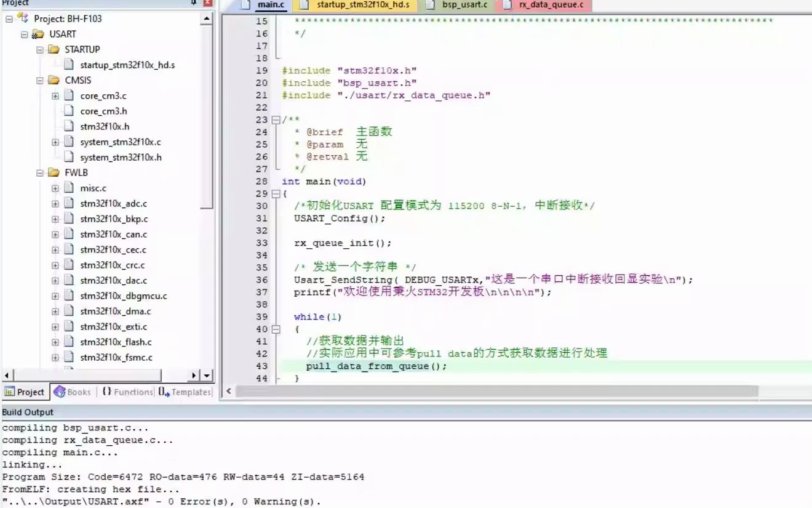Click the file icon beside stm32f10x.h
The height and width of the screenshot is (508, 812).
tap(68, 126)
